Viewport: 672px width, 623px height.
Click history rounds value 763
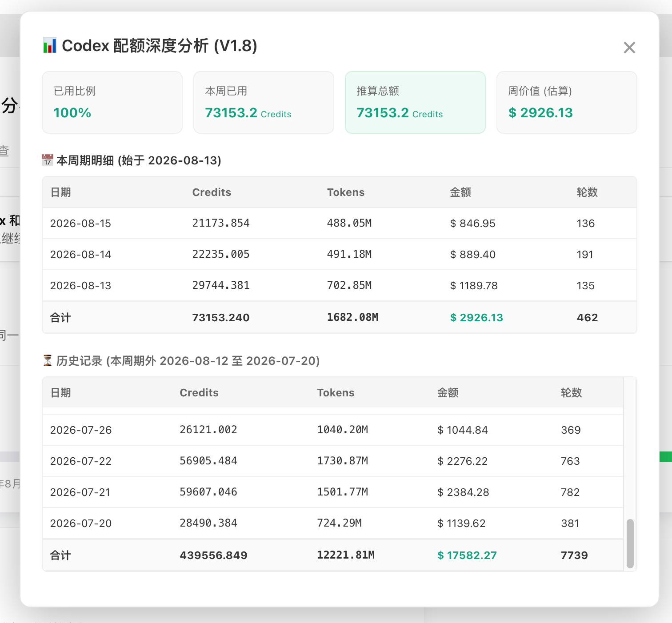click(x=570, y=461)
